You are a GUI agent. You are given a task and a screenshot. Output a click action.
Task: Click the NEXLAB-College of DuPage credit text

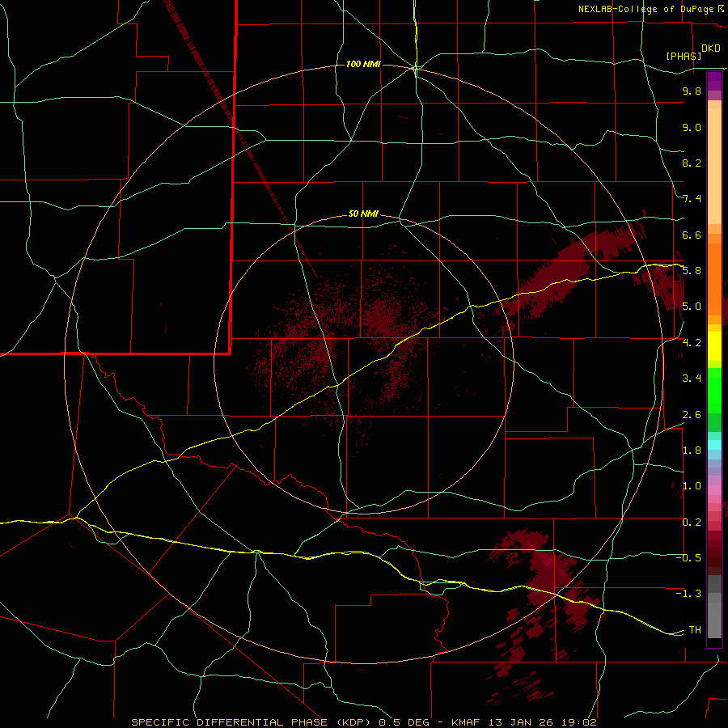point(647,9)
